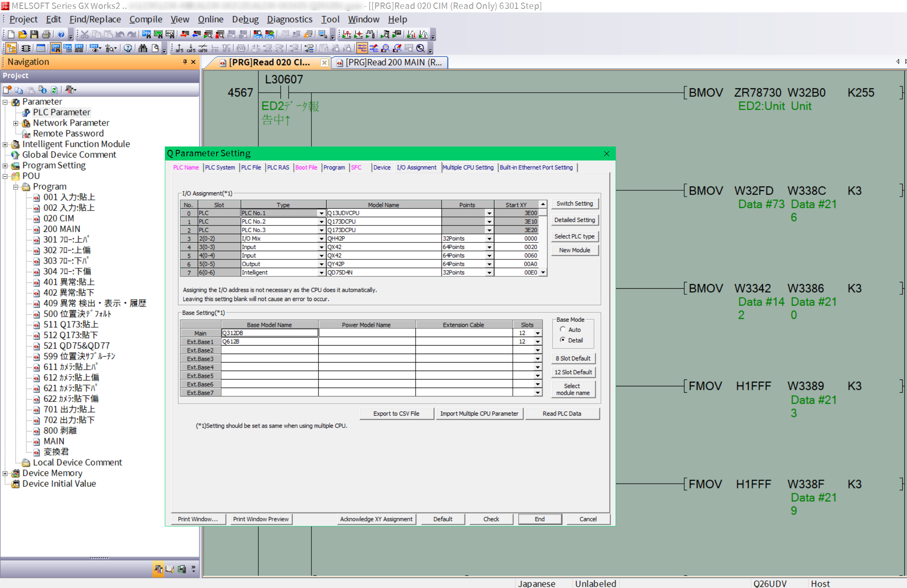Open the Main base Slots dropdown

tap(537, 333)
